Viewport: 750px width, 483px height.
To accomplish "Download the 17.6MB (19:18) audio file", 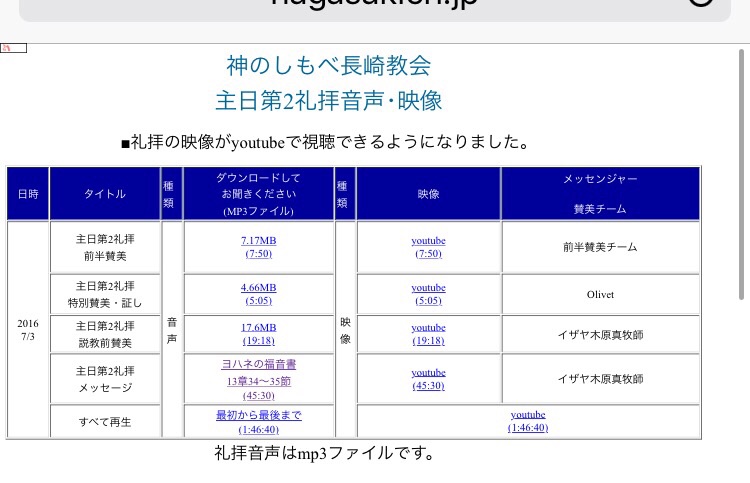I will point(259,334).
